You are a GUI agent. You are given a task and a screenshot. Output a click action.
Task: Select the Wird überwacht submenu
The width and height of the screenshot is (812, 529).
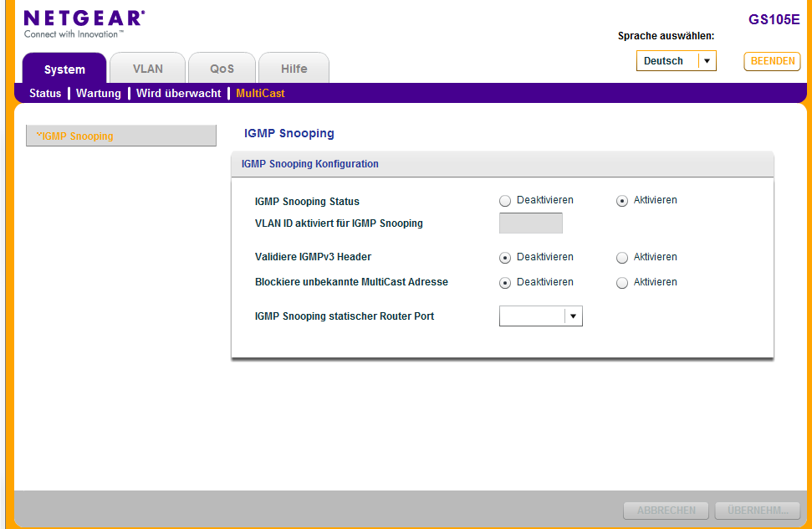point(178,94)
